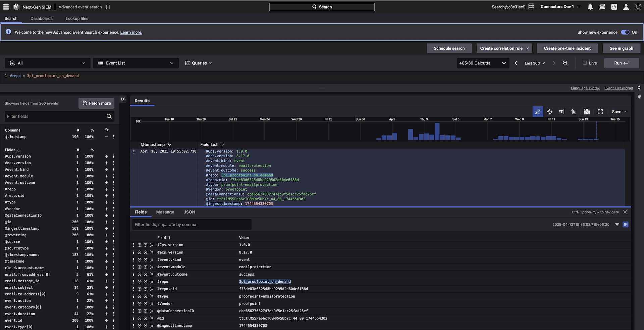Expand the Queries menu
Viewport: 644px width, 330px height.
pos(199,63)
